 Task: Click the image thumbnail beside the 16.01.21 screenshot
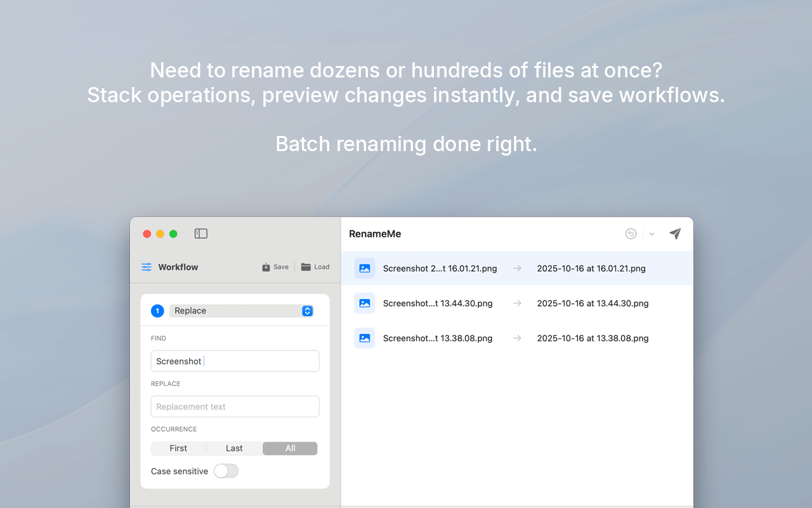(364, 268)
